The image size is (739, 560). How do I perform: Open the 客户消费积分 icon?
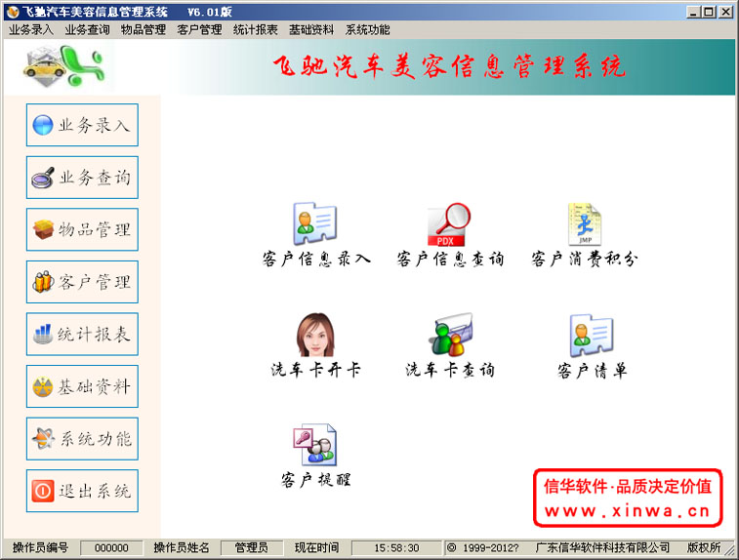585,224
